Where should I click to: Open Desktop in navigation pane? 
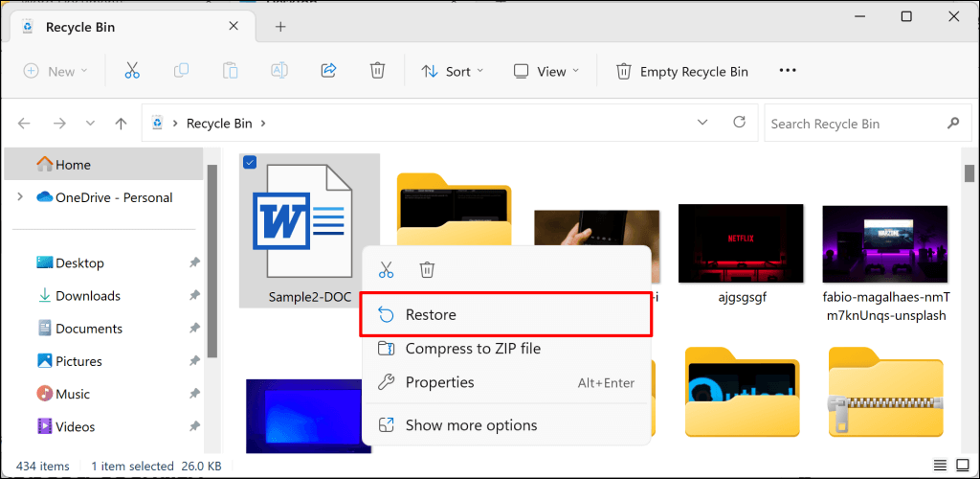(79, 263)
